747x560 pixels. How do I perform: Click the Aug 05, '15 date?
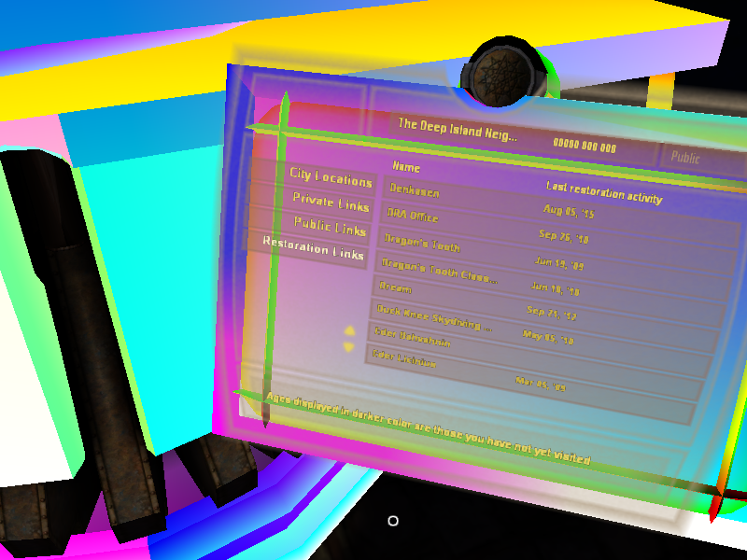click(x=569, y=211)
